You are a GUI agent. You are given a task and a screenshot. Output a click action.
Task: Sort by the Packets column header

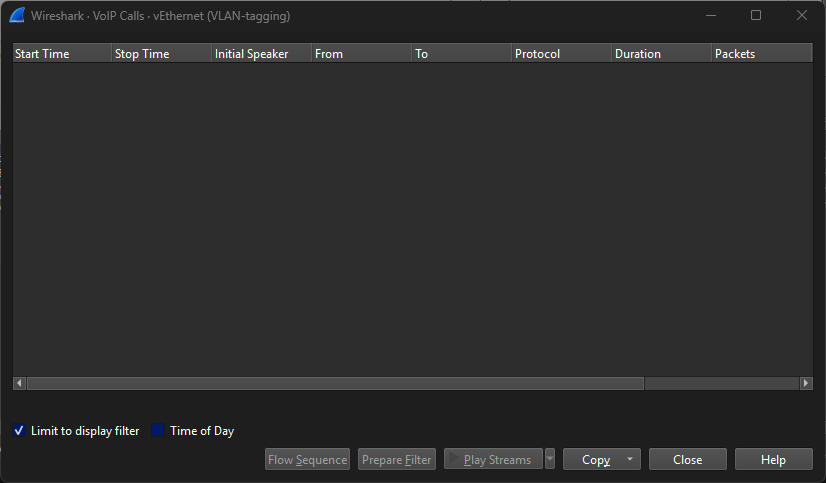[x=762, y=54]
